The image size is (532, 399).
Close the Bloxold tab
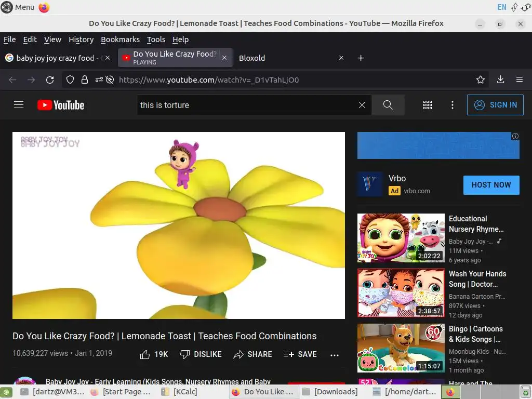coord(341,58)
